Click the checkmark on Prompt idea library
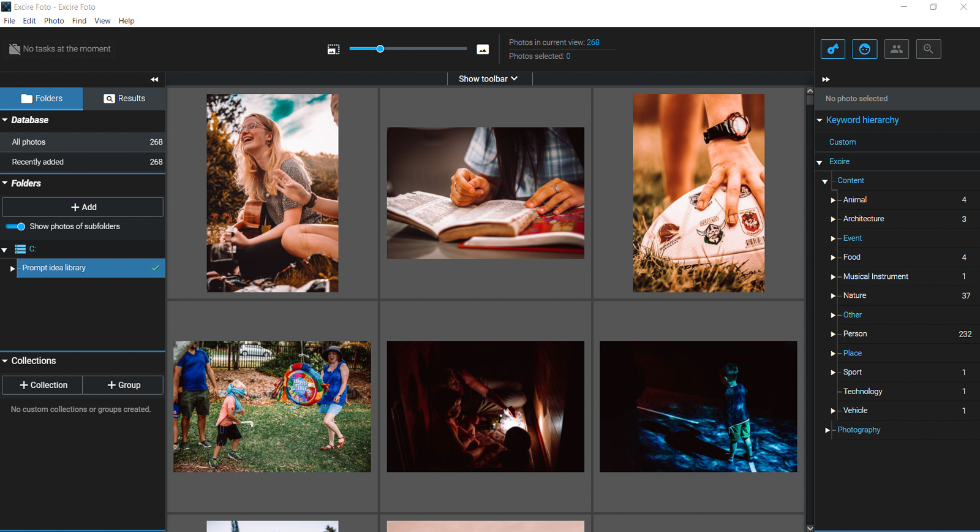Screen dimensions: 980x532 pos(156,268)
